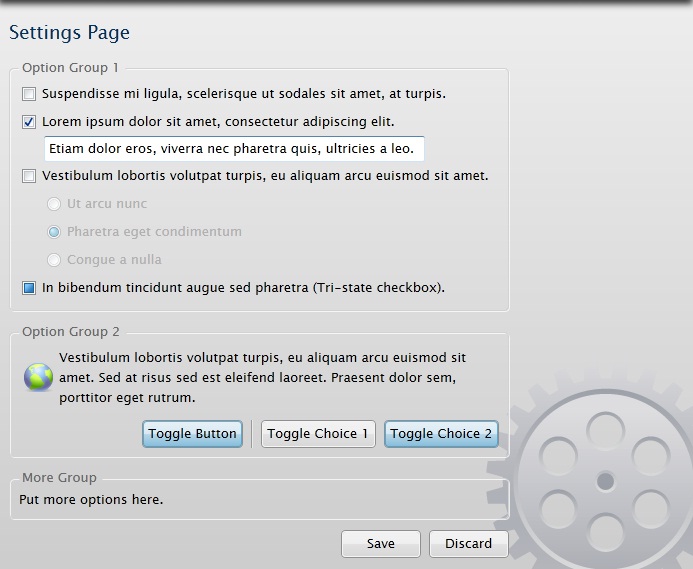This screenshot has height=569, width=693.
Task: Switch to Toggle Choice 1
Action: [x=318, y=434]
